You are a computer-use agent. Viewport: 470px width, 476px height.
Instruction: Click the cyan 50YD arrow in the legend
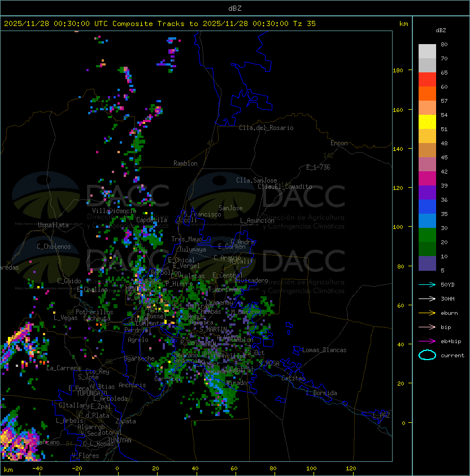[427, 284]
